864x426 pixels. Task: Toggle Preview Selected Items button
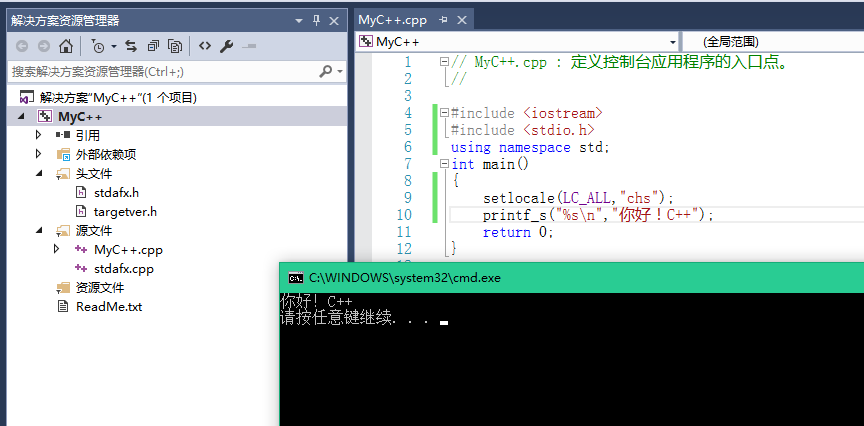249,46
